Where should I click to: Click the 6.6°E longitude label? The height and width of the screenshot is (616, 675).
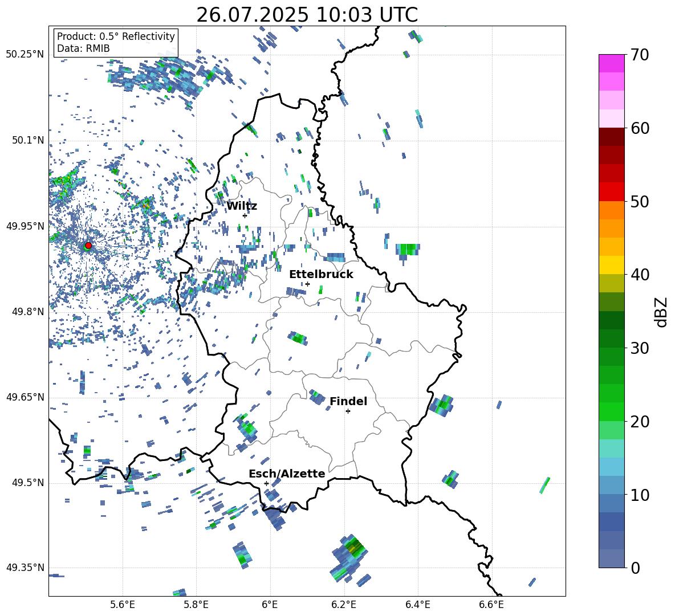(x=491, y=605)
